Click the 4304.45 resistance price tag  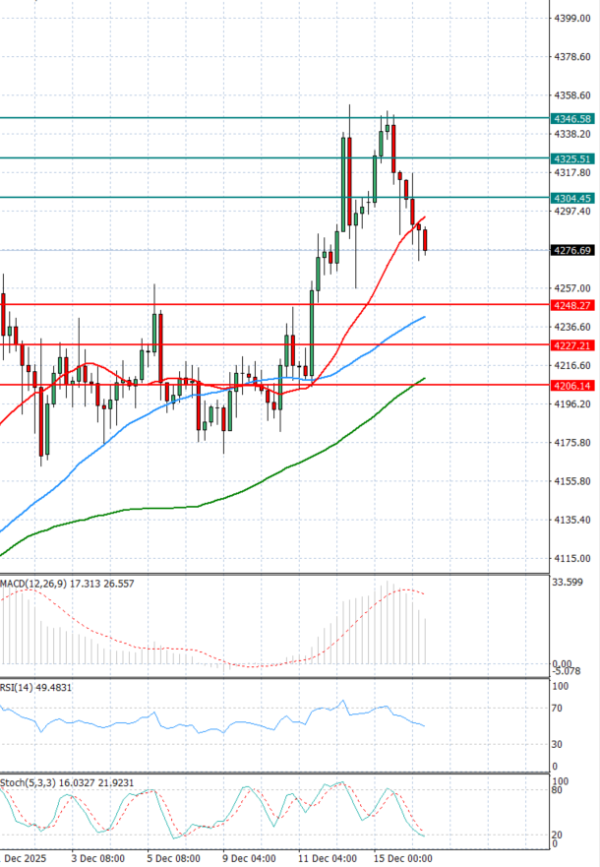point(572,198)
